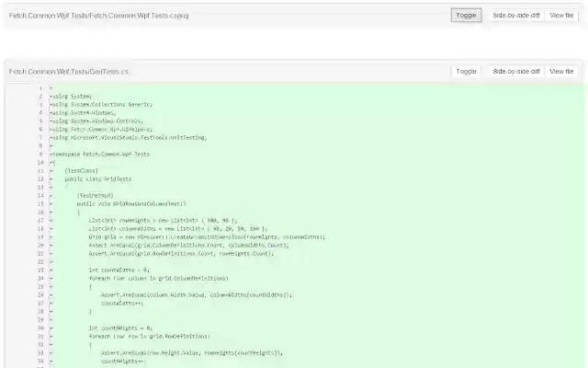Click line number 33 in the gutter
The image size is (588, 368).
(40, 352)
